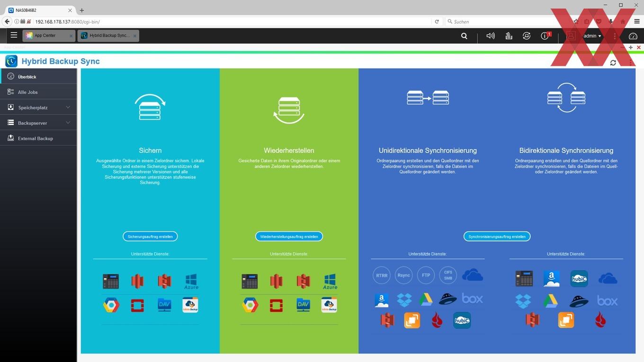Screen dimensions: 644x362
Task: Select the WebDAV icon under Sichern
Action: (164, 305)
